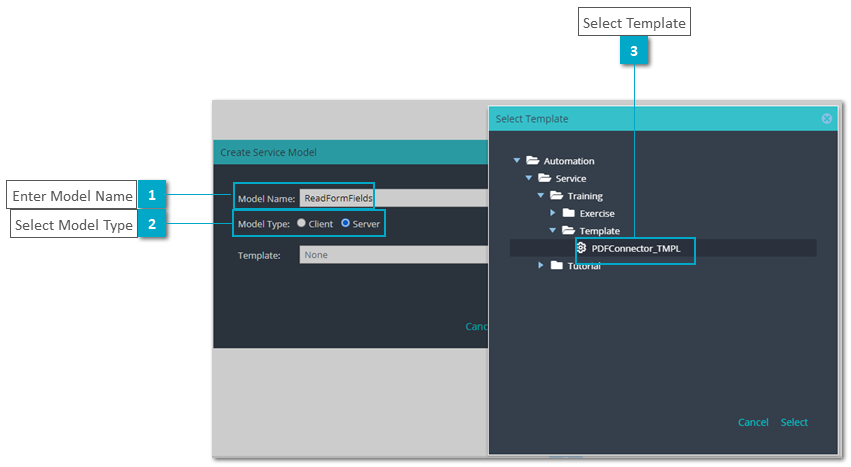Click the Template: field label
The width and height of the screenshot is (851, 467).
click(259, 255)
